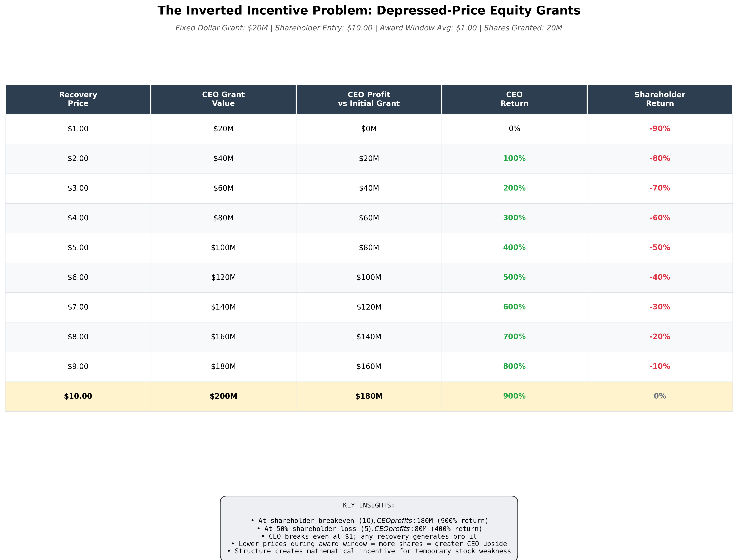Click the Fixed Dollar Grant subtitle text

tap(369, 28)
